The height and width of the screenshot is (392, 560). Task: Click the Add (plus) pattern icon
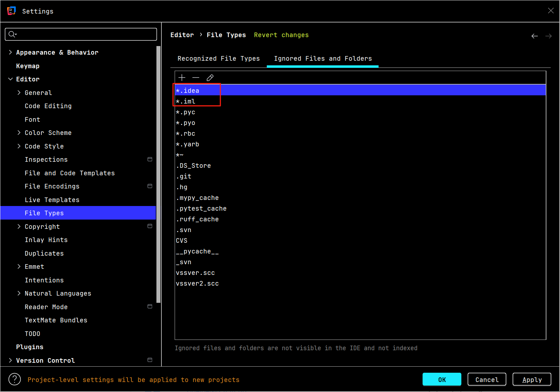(182, 78)
